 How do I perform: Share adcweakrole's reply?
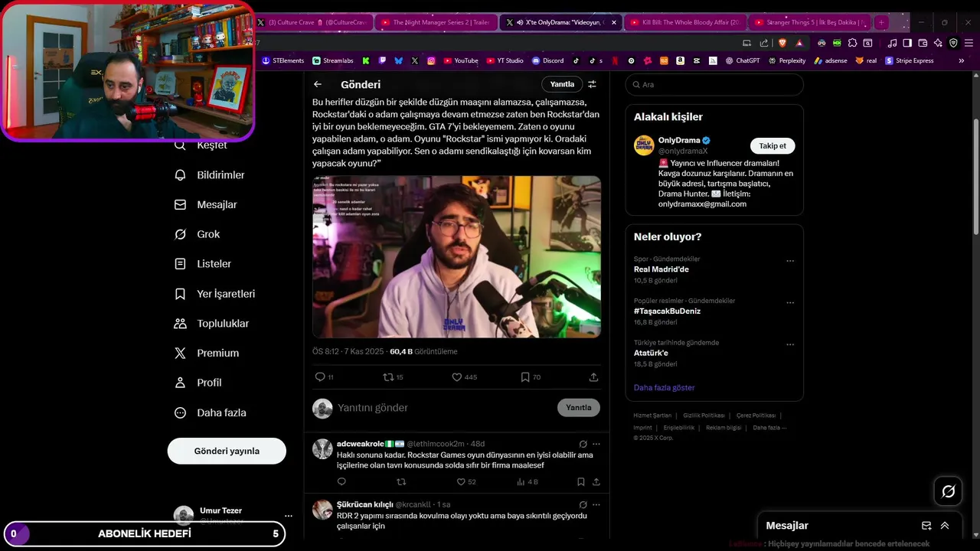[596, 482]
